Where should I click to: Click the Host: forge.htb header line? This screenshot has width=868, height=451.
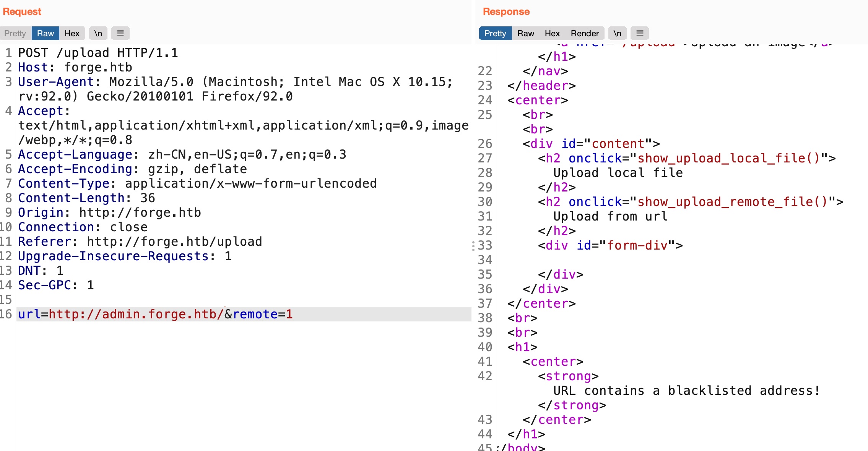click(75, 67)
